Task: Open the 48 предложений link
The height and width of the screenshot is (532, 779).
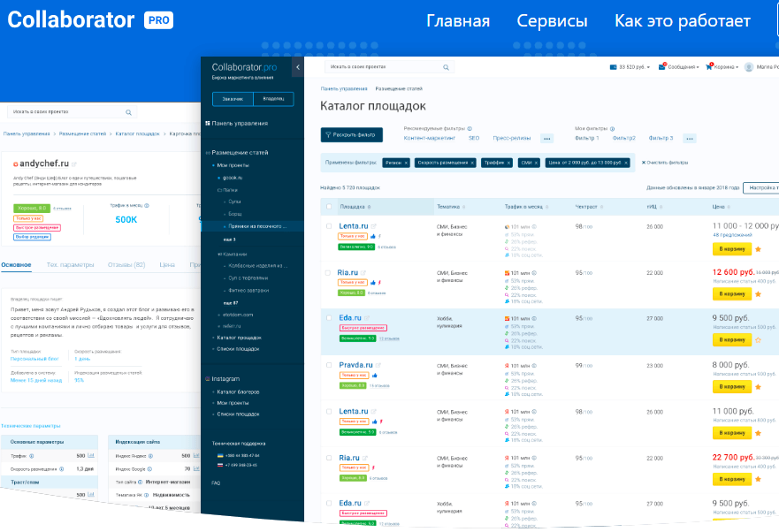Action: click(732, 235)
